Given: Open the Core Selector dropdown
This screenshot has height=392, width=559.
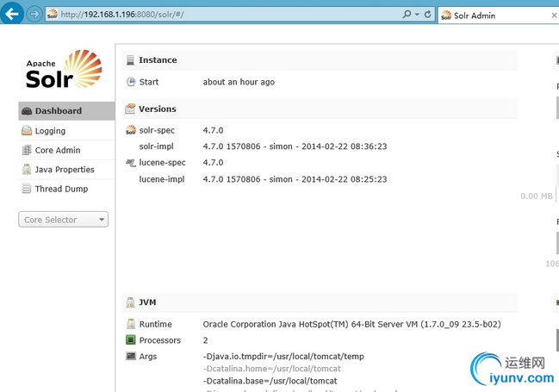Looking at the screenshot, I should (64, 220).
